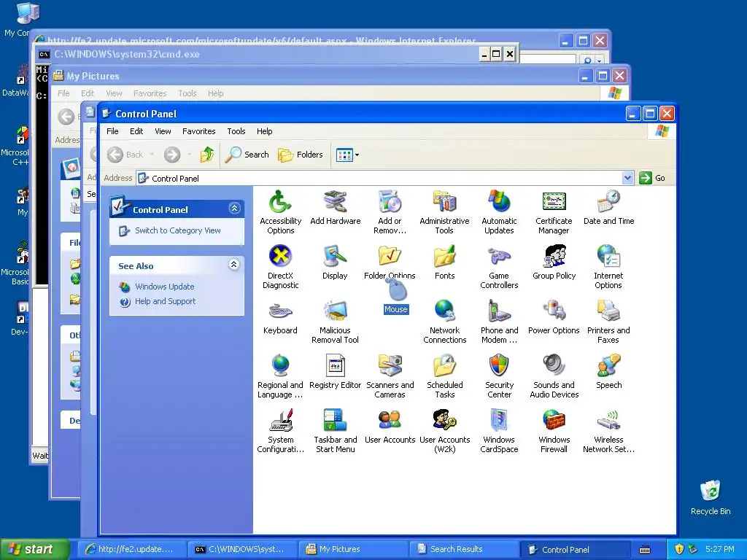
Task: Open Automatic Updates icon
Action: click(x=499, y=212)
